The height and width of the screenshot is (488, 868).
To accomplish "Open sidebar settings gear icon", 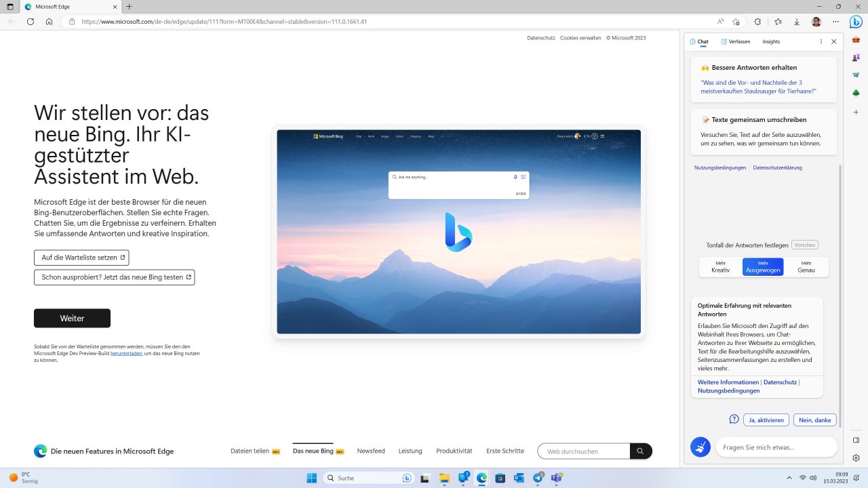I will click(x=856, y=458).
